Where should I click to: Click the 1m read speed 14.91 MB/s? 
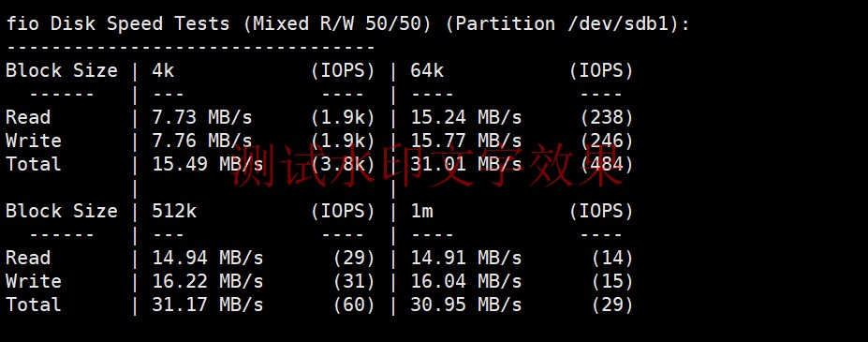pos(466,258)
